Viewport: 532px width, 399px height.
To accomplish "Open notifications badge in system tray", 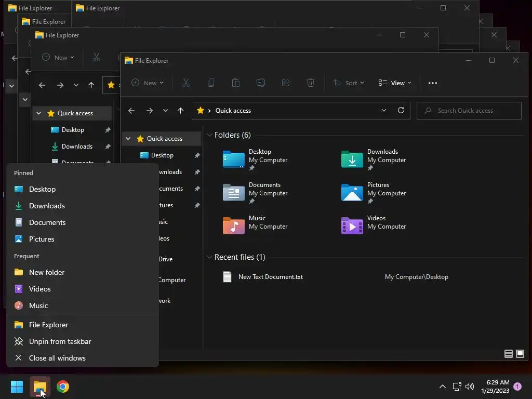I will pos(517,387).
